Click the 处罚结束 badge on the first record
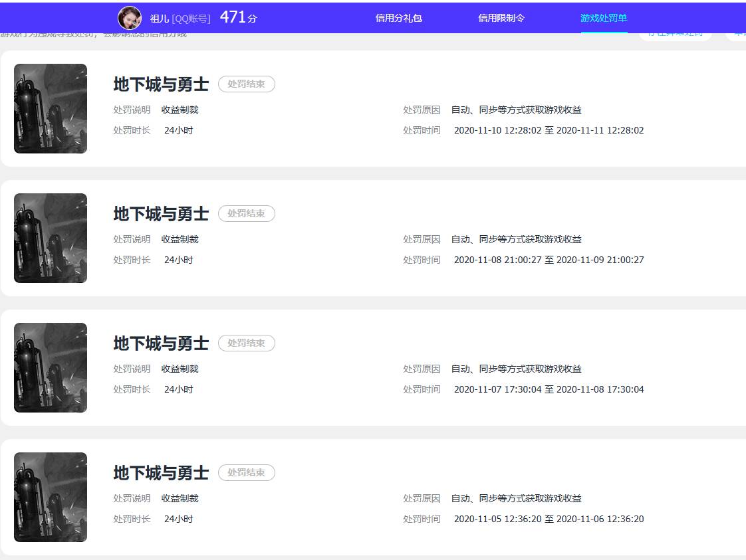This screenshot has width=746, height=560. [x=247, y=84]
